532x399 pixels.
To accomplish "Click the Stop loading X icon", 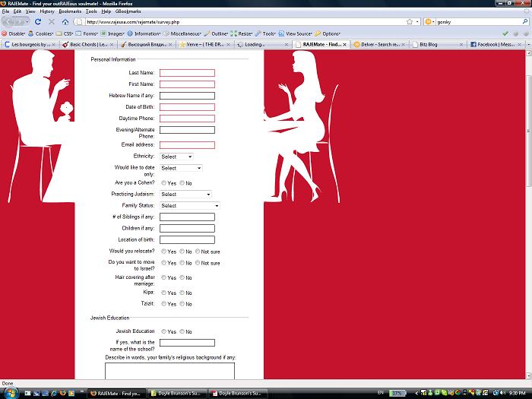I will 52,22.
